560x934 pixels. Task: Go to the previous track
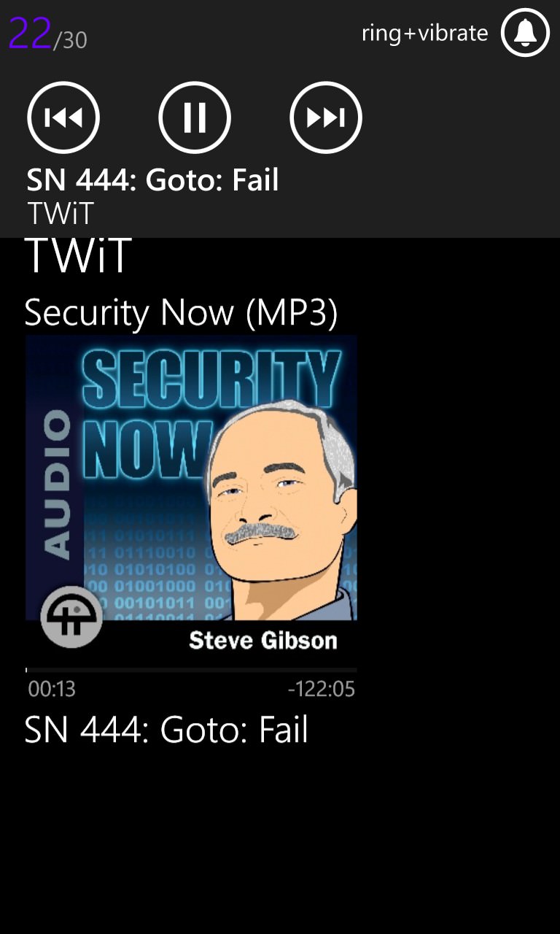[63, 117]
